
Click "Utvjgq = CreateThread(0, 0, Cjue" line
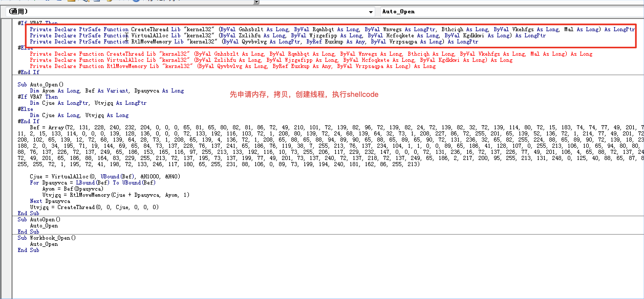tap(94, 207)
